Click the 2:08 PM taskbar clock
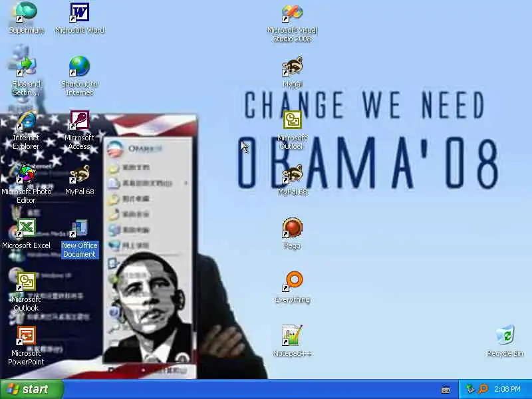 (x=507, y=389)
